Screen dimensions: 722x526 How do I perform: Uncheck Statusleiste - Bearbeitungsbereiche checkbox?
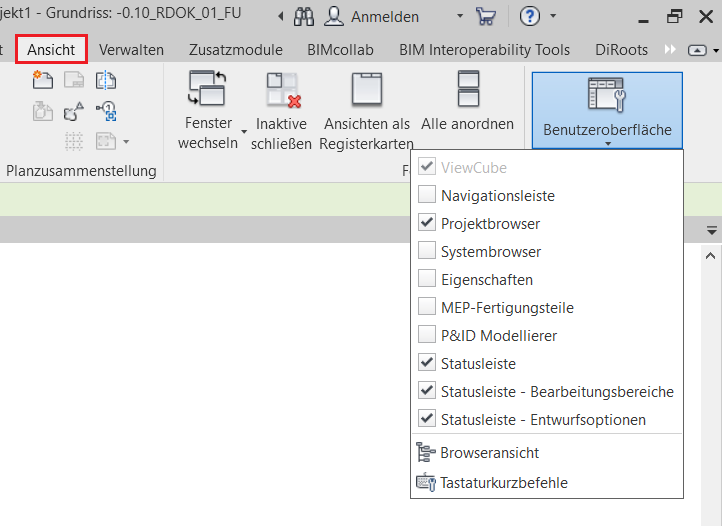point(427,391)
